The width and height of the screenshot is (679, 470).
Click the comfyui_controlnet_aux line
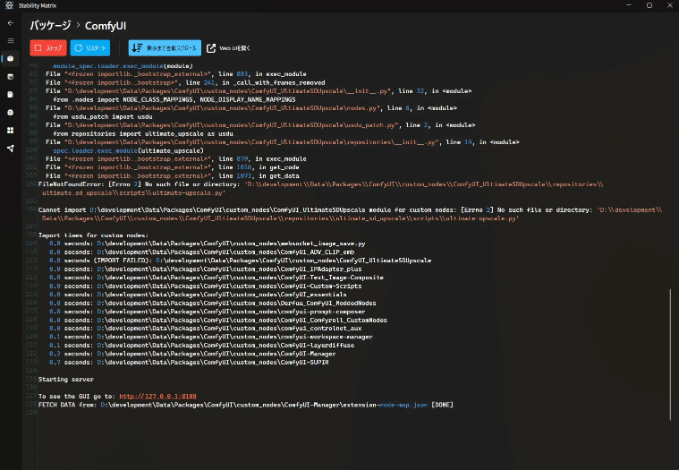click(x=205, y=328)
